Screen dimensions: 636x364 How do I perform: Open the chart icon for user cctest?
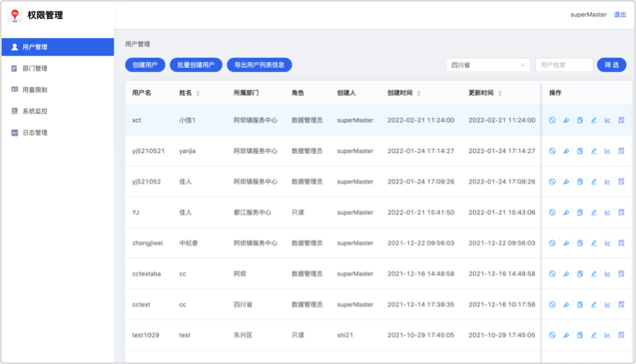click(x=608, y=304)
